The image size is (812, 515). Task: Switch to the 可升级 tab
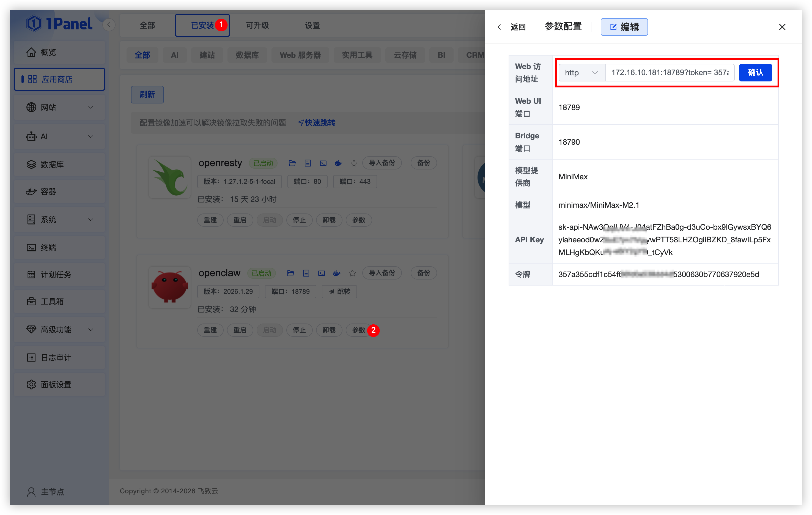pyautogui.click(x=257, y=25)
